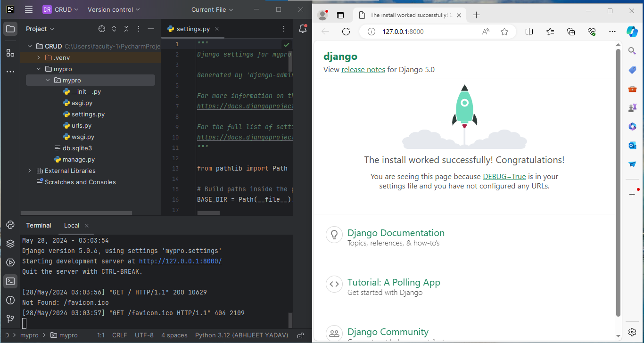Collapse the CRUD root folder
644x343 pixels.
(30, 46)
